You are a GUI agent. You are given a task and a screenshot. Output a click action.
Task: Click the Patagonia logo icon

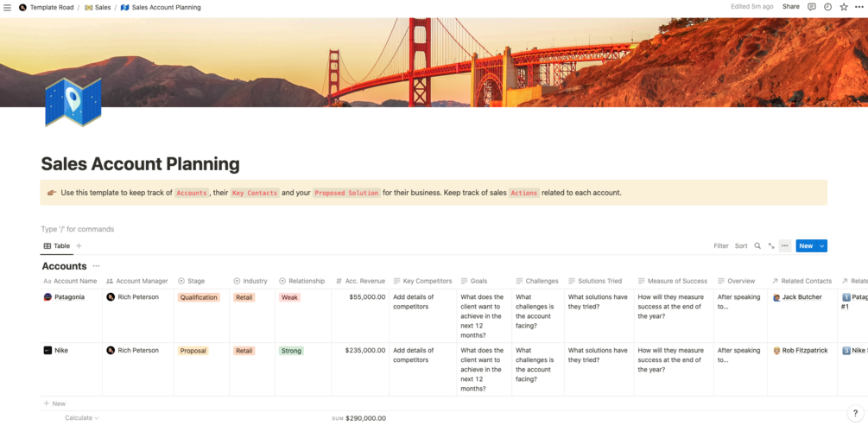click(x=48, y=297)
